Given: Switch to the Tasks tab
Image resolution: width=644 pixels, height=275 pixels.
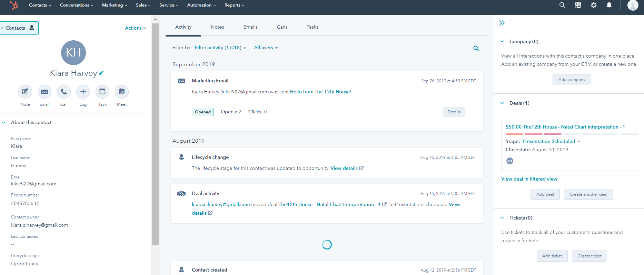Looking at the screenshot, I should pyautogui.click(x=313, y=27).
